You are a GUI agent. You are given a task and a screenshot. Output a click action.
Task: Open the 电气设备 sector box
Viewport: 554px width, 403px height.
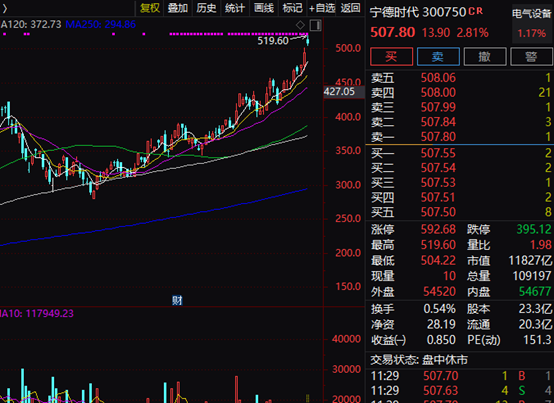coord(532,24)
